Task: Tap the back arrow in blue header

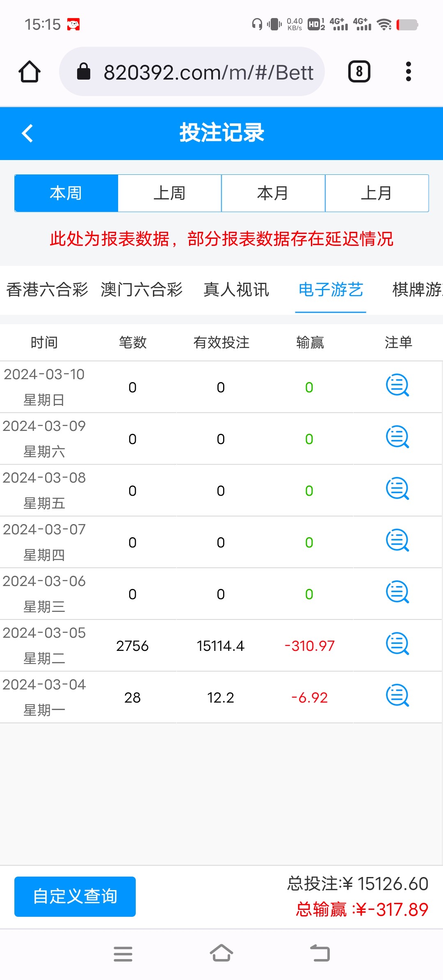Action: [x=27, y=133]
